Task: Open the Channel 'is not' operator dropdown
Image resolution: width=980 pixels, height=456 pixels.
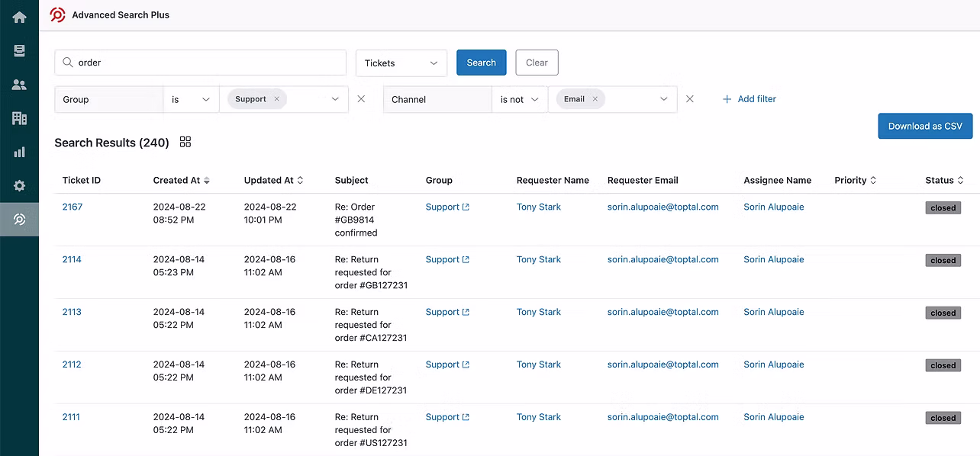Action: (520, 99)
